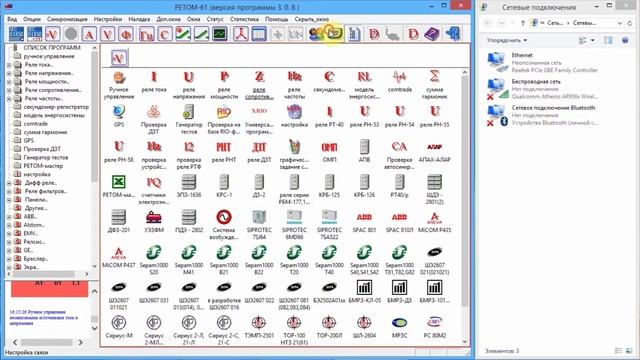This screenshot has height=360, width=640.
Task: Select the Ethernet network connection
Action: click(543, 62)
